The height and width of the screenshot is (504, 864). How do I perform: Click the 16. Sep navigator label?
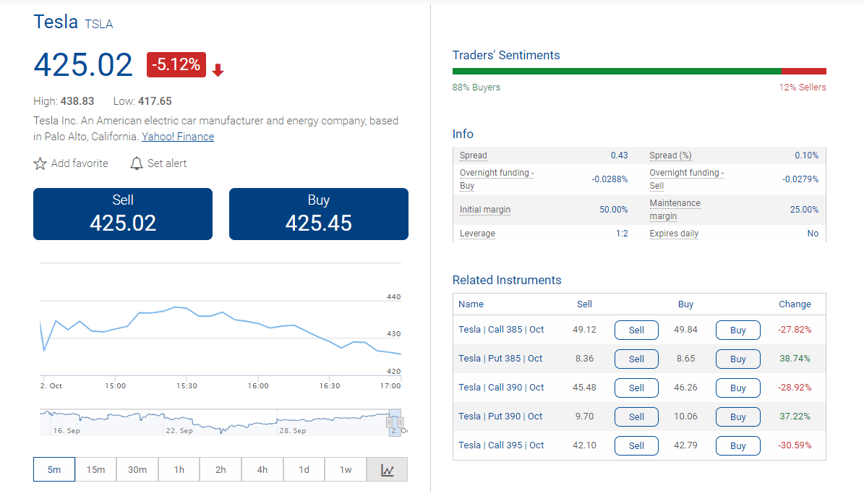point(66,431)
